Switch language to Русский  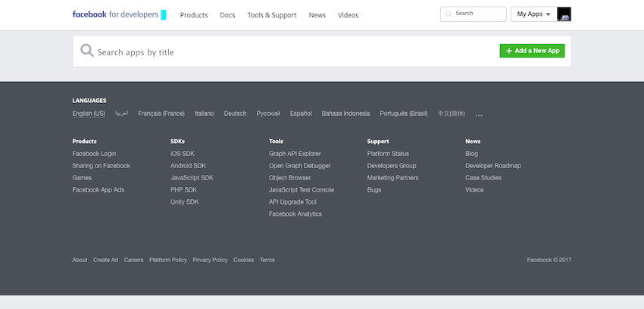[268, 114]
